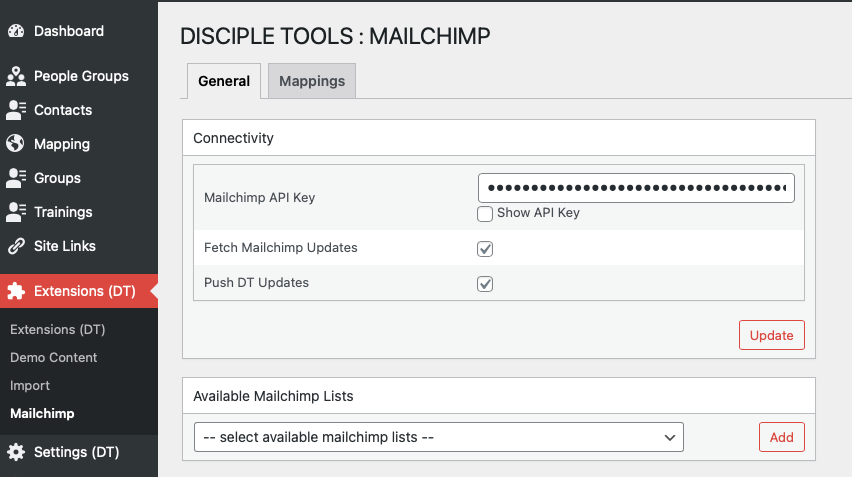Click the Dashboard gauge icon
The image size is (852, 477).
point(16,31)
